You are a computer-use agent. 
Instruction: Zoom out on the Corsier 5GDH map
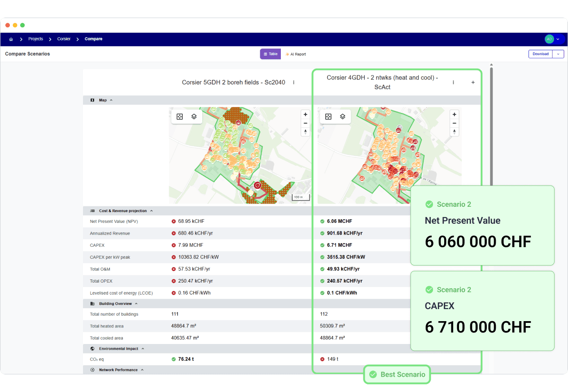pyautogui.click(x=306, y=123)
